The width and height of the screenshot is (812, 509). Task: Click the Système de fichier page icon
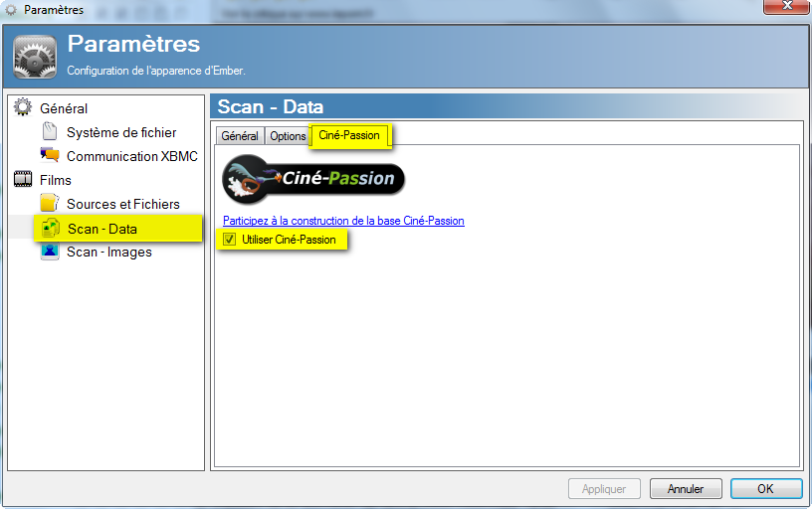tap(50, 131)
